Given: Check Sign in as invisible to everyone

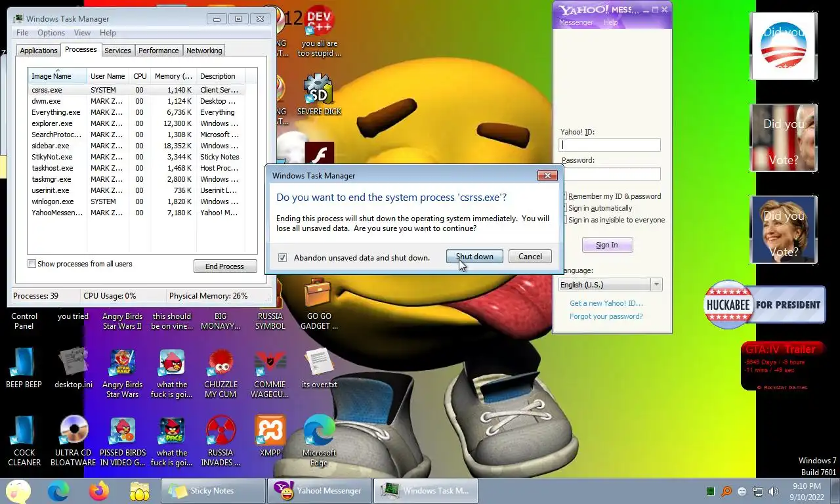Looking at the screenshot, I should pyautogui.click(x=564, y=220).
